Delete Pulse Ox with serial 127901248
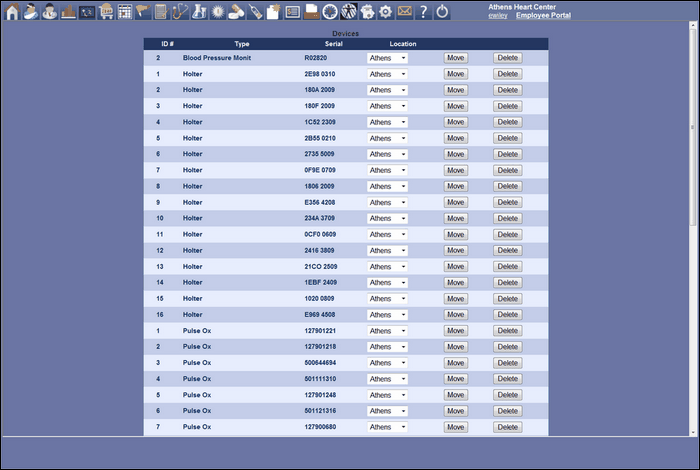The width and height of the screenshot is (700, 470). click(x=508, y=395)
